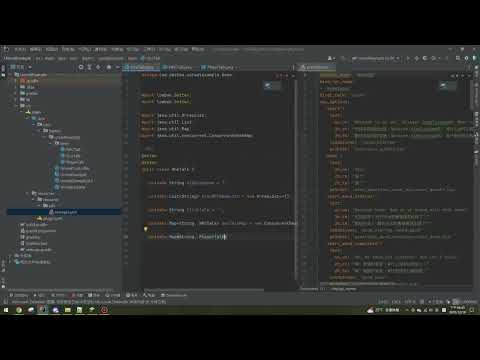Hide the Project tool window

[x=117, y=67]
